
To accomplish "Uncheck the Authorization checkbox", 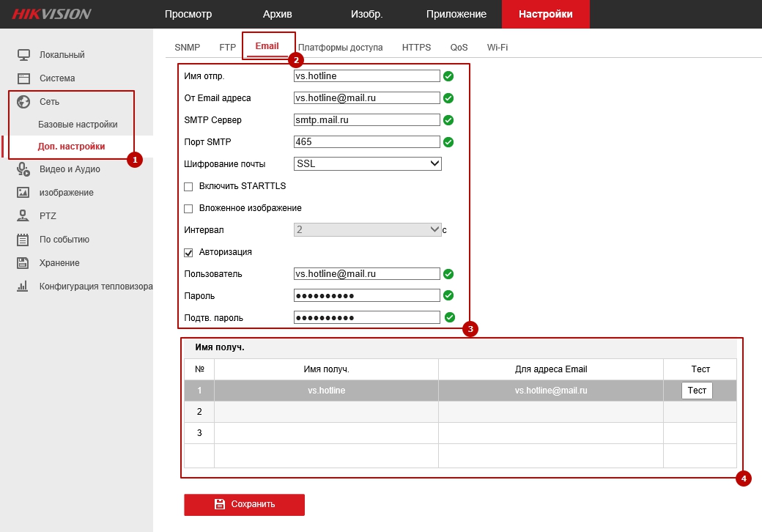I will tap(188, 253).
